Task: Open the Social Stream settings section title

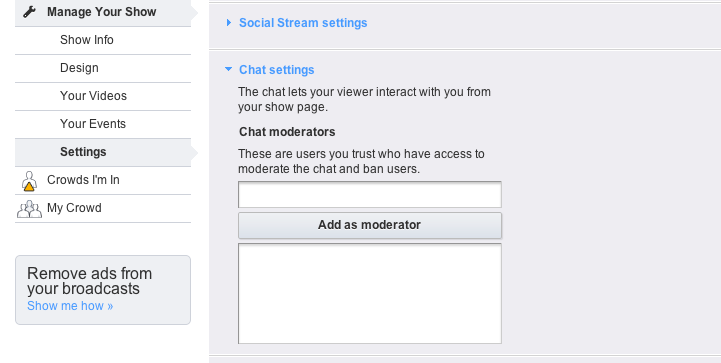Action: coord(303,23)
